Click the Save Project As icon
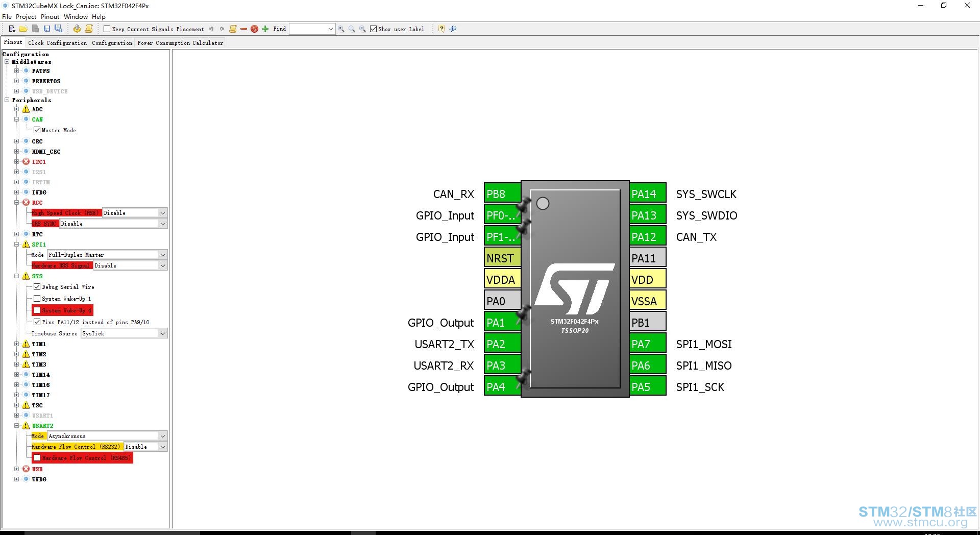The width and height of the screenshot is (980, 535). pos(58,29)
